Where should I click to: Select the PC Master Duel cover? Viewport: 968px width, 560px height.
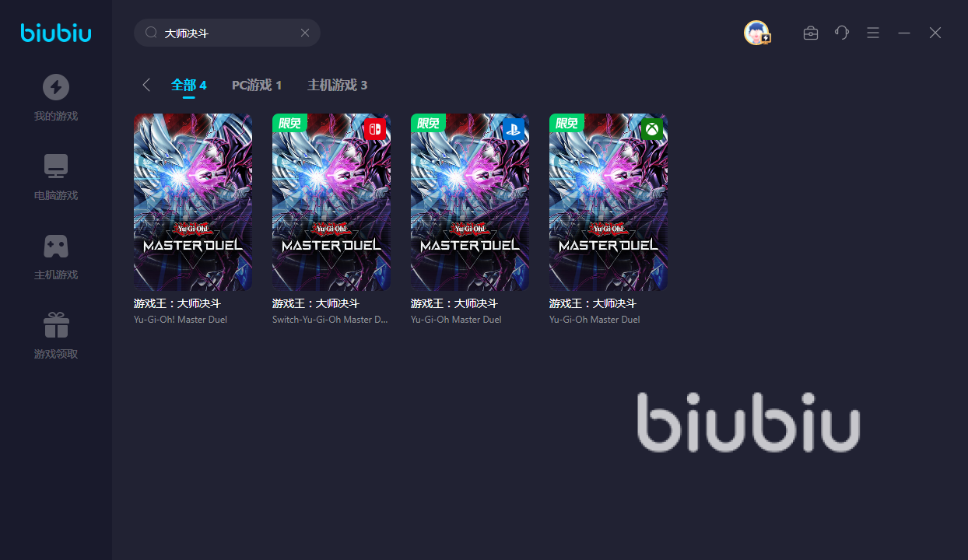click(193, 202)
